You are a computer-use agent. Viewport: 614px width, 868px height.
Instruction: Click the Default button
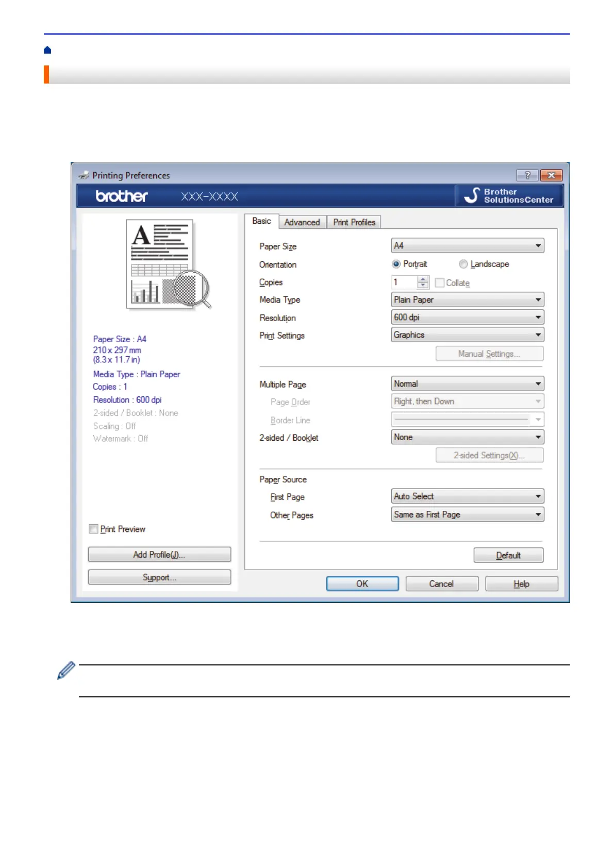508,555
